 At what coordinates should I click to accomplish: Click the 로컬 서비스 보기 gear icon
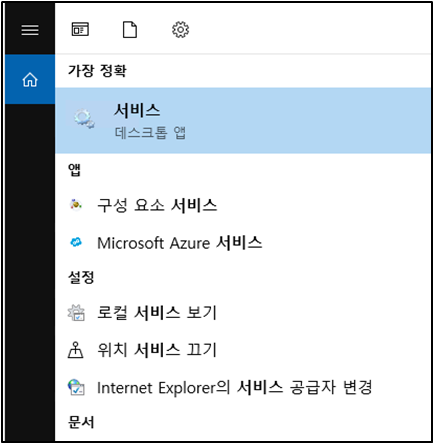76,313
